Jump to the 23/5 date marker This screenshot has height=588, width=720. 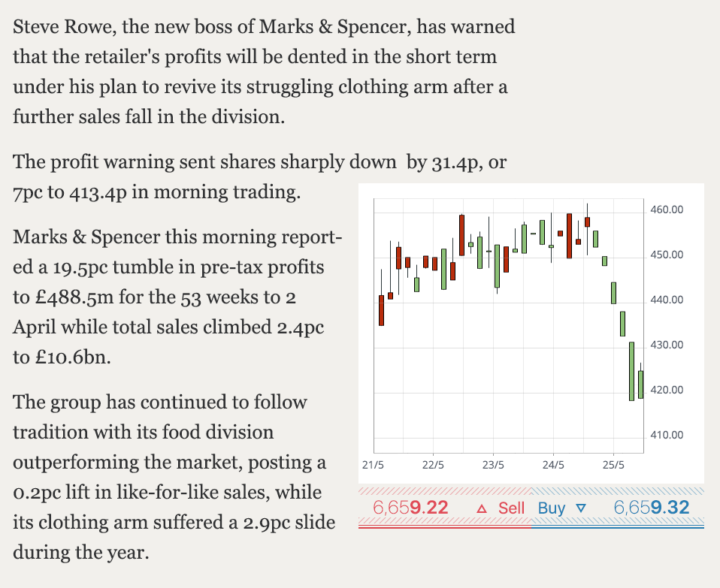493,465
